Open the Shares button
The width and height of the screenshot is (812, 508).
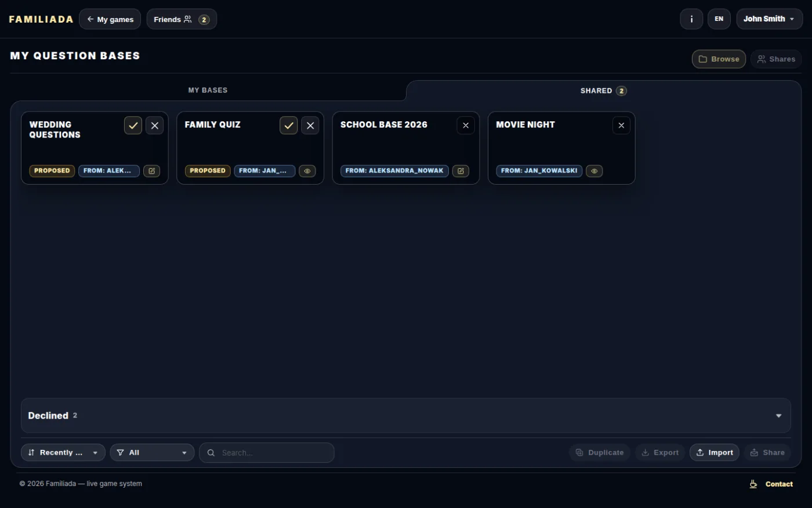point(776,59)
